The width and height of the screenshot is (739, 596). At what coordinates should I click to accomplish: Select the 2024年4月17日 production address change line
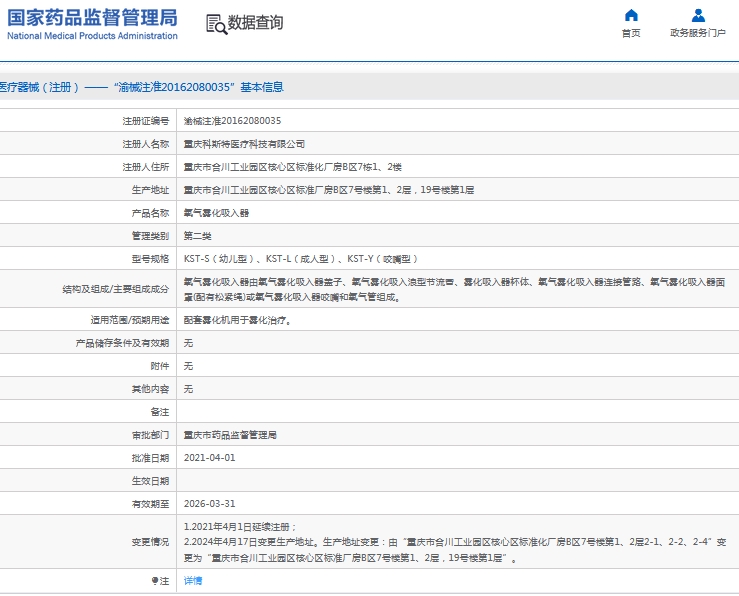[x=455, y=550]
